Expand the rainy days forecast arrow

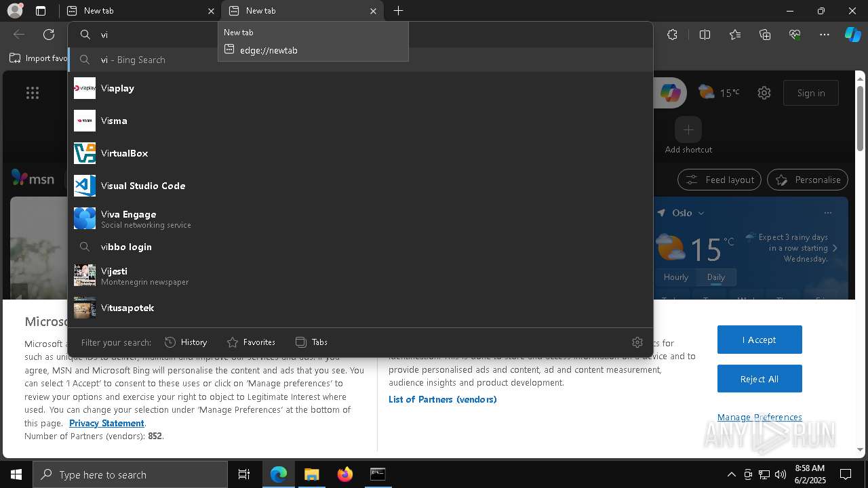click(835, 248)
